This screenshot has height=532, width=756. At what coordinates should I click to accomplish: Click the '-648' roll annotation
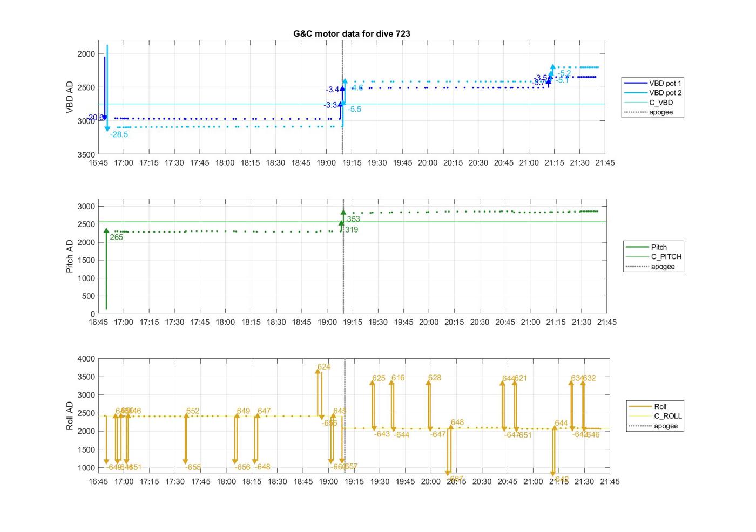coord(262,467)
